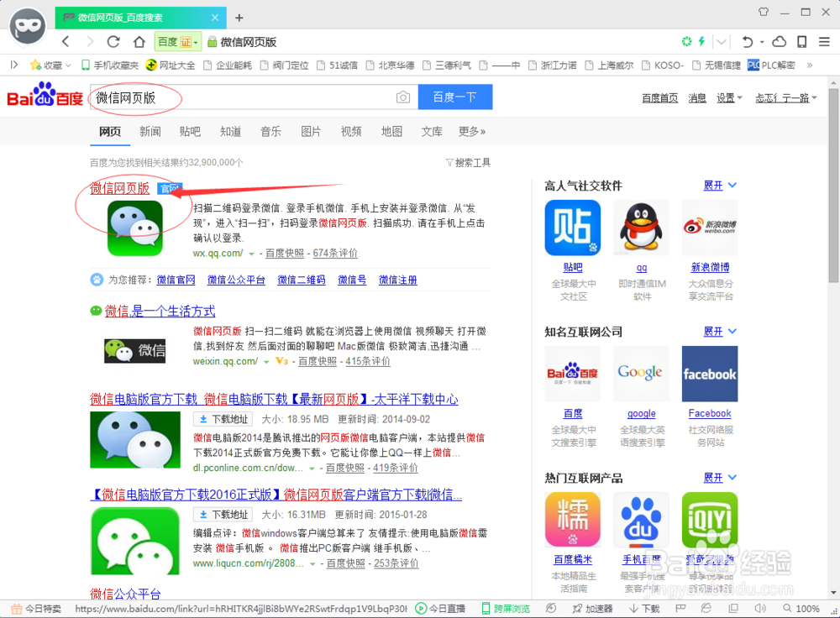Go forward with the forward arrow
Image resolution: width=840 pixels, height=618 pixels.
coord(90,42)
